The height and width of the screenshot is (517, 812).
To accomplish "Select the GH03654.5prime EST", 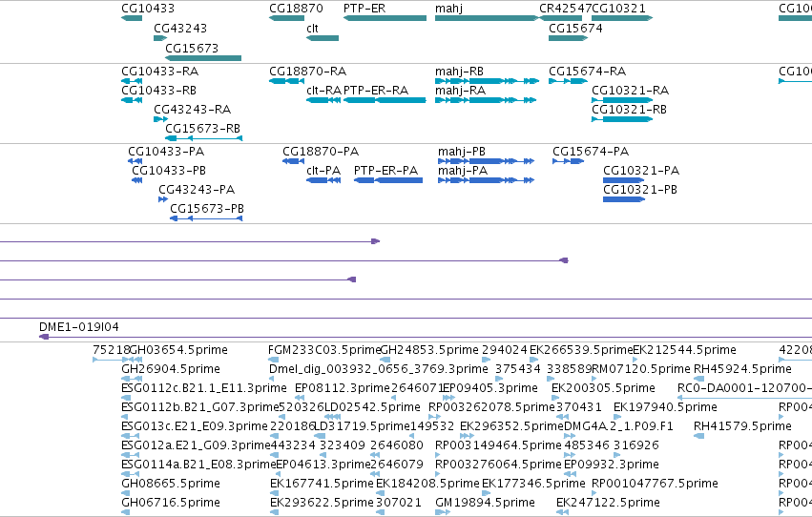I will click(135, 360).
